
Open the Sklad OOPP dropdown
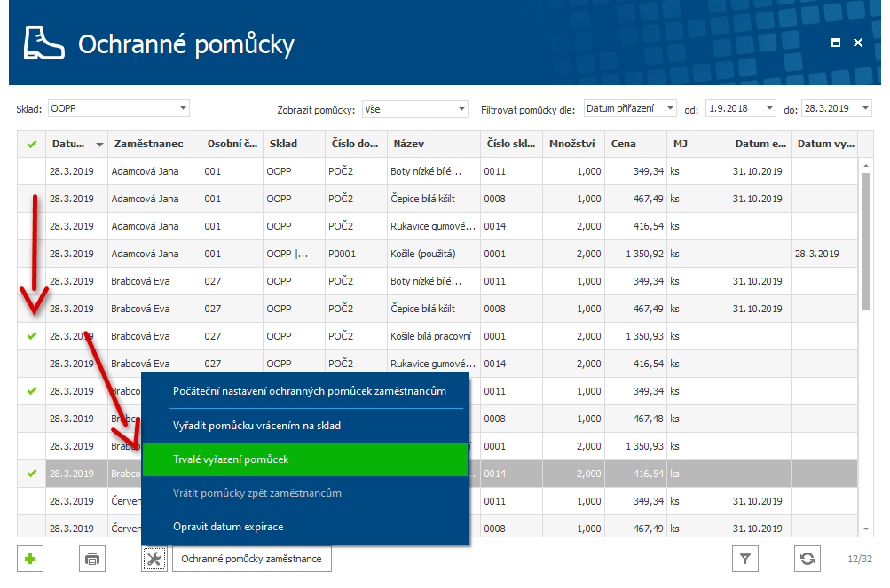point(183,108)
